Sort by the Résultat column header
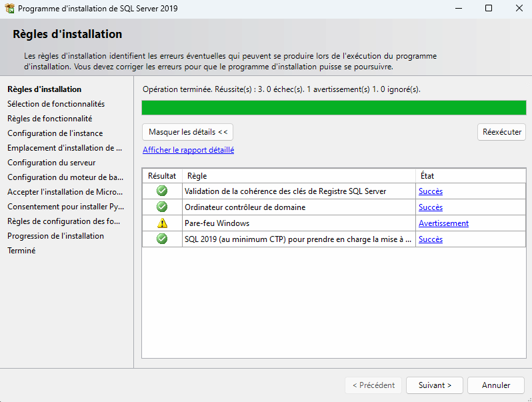The image size is (532, 402). tap(162, 176)
